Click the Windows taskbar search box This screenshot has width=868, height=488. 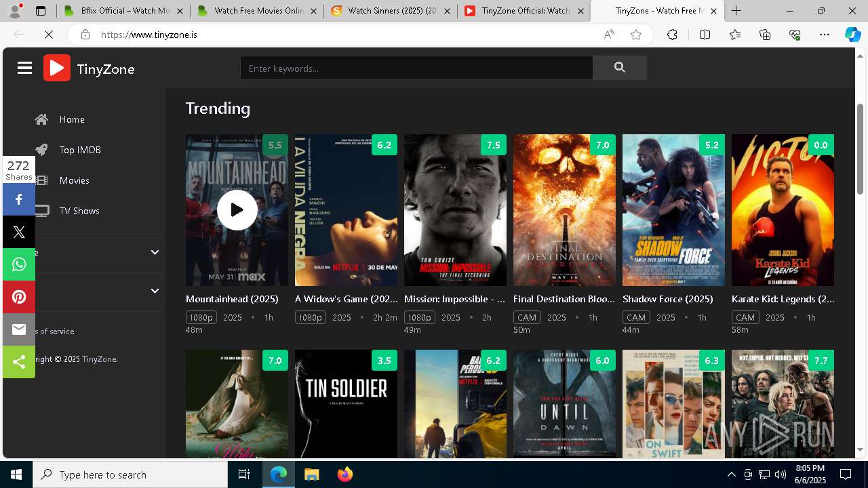coord(130,474)
